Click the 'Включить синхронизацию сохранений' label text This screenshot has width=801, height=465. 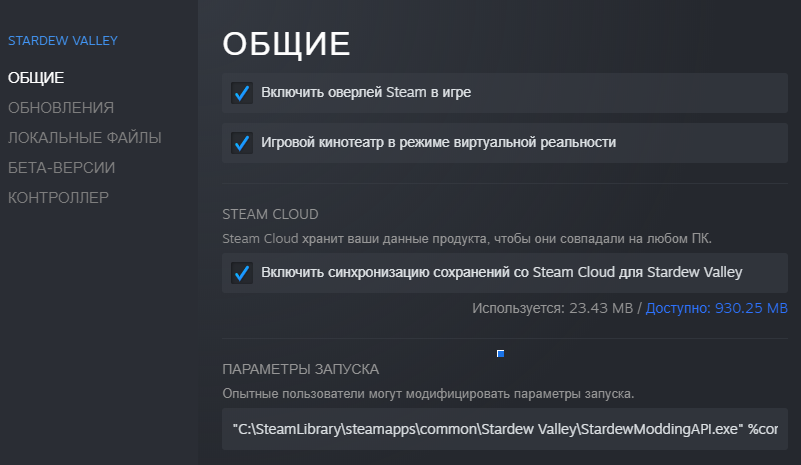click(x=501, y=272)
